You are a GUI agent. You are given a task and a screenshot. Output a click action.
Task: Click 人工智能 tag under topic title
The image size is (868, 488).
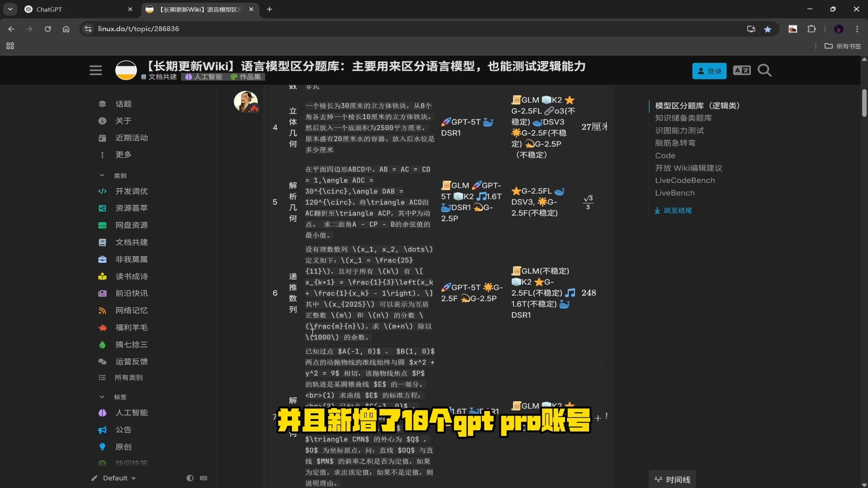204,77
